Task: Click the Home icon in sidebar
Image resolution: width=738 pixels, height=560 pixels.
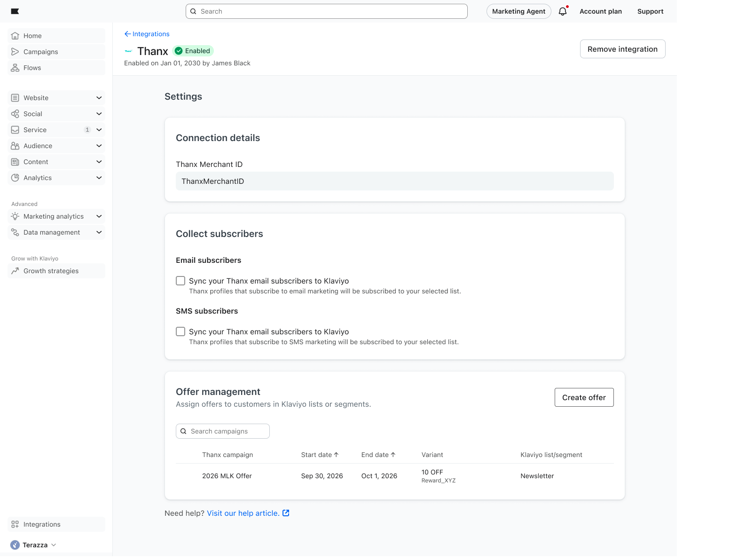Action: (x=15, y=36)
